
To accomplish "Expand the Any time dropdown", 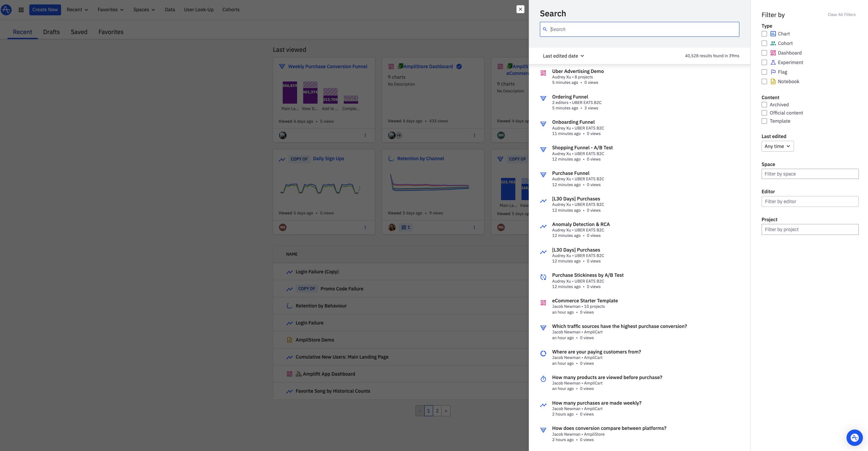I will click(777, 146).
